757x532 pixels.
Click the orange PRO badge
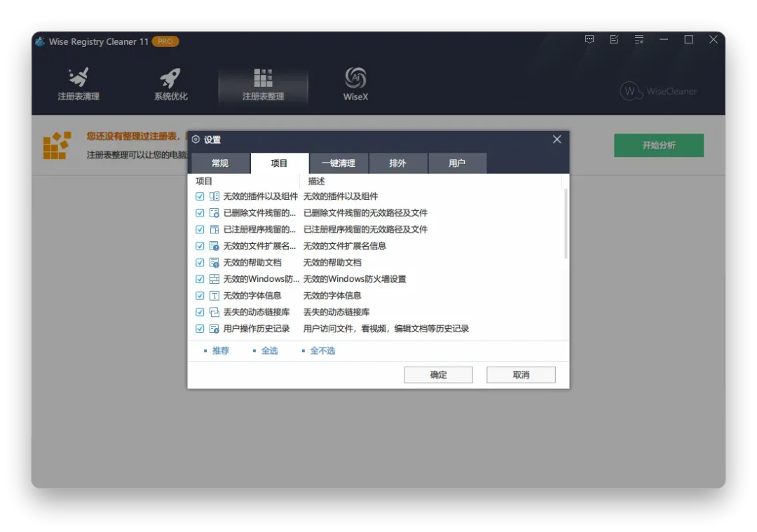point(165,41)
